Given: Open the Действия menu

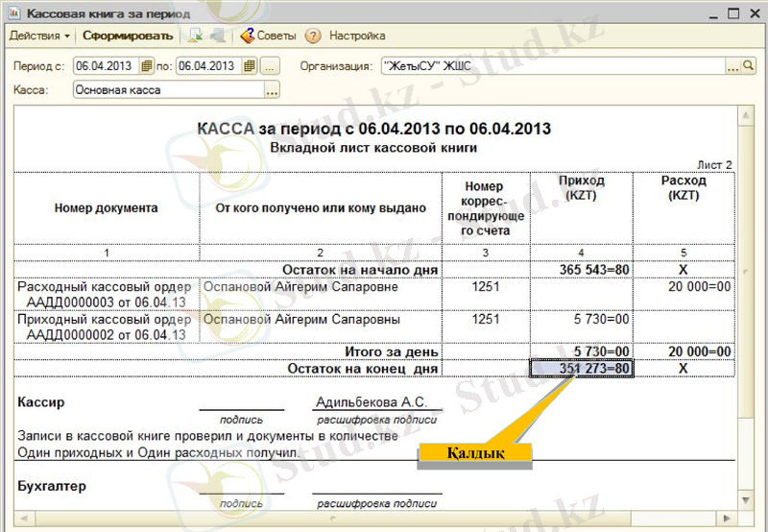Looking at the screenshot, I should pos(38,36).
